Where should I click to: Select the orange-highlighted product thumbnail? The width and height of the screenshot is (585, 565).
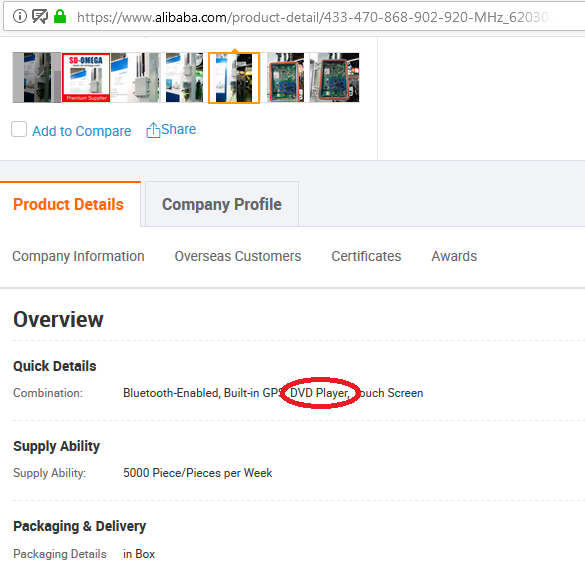234,78
